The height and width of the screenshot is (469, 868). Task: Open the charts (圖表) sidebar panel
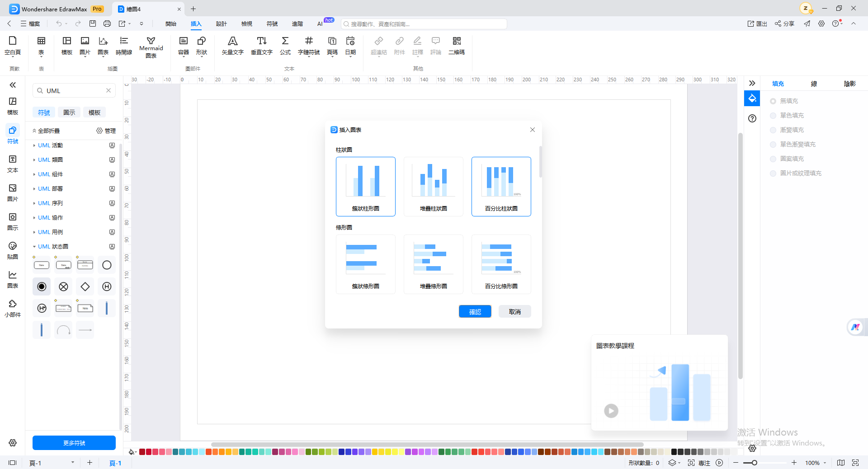[13, 279]
